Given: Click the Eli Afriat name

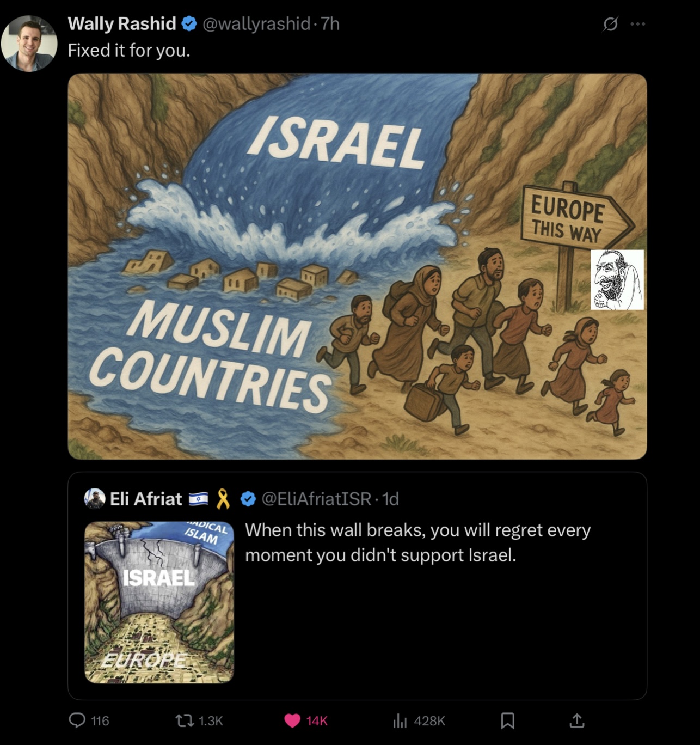Looking at the screenshot, I should point(146,498).
